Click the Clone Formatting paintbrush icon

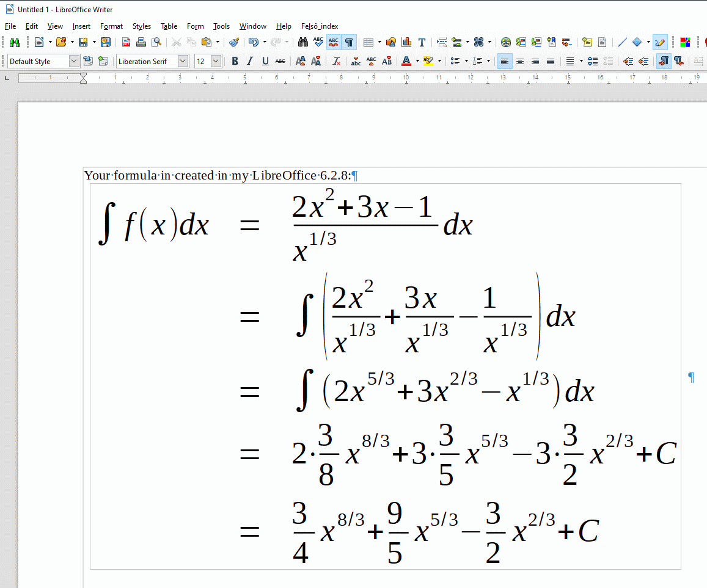point(233,42)
